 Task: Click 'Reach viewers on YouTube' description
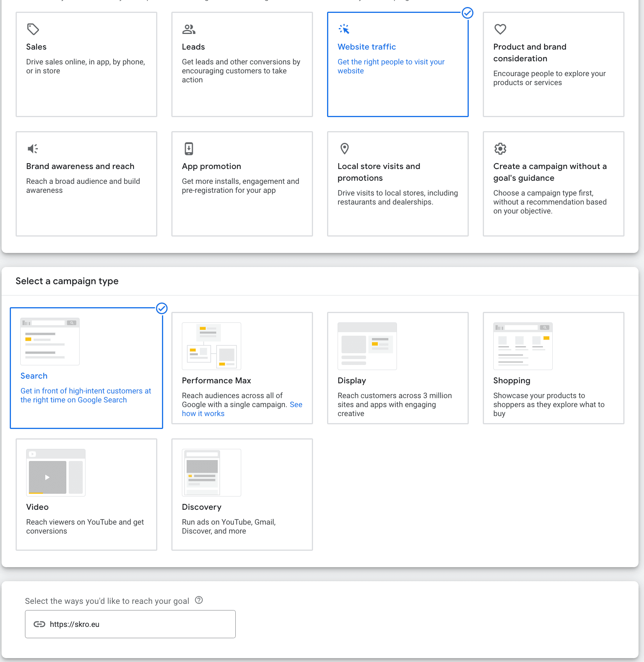tap(85, 527)
